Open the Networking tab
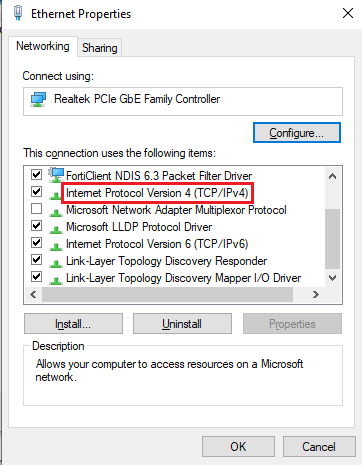The height and width of the screenshot is (465, 362). coord(43,46)
